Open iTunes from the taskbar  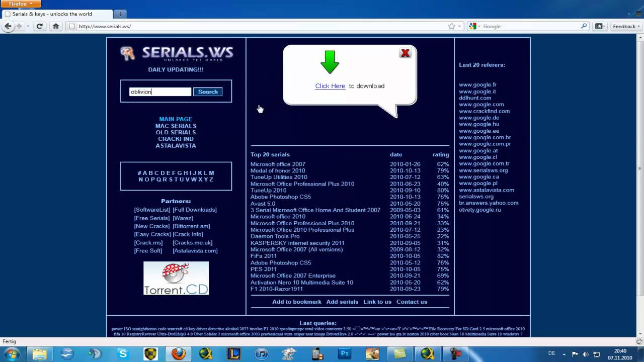261,354
